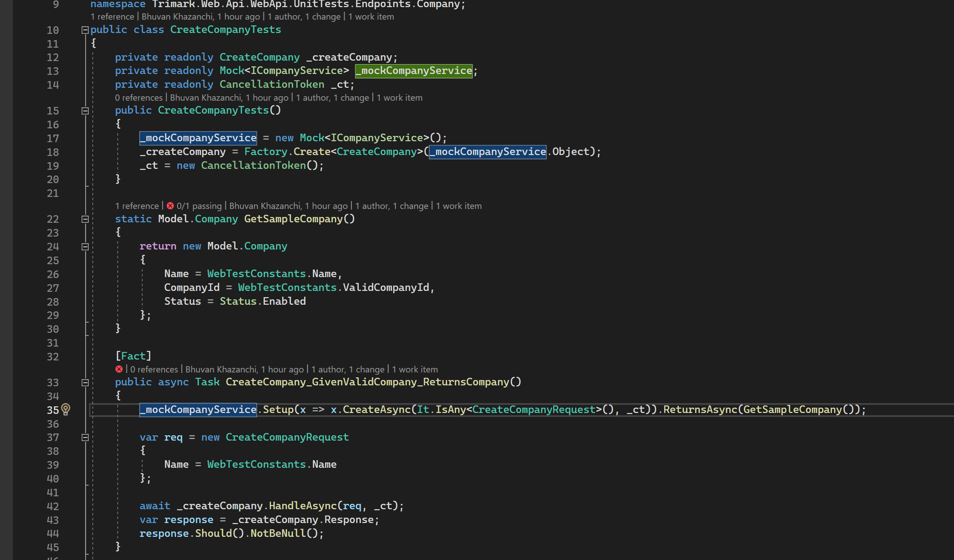Click the failed test icon above CreateCompany_GivenValidCompany_ReturnsCompany
Viewport: 954px width, 560px height.
pos(119,369)
